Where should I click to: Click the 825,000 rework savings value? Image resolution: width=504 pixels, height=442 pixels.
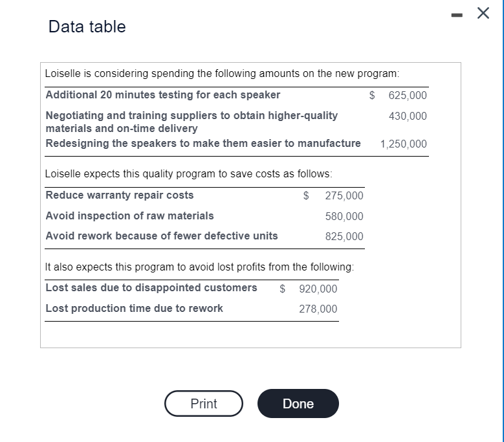tap(344, 236)
